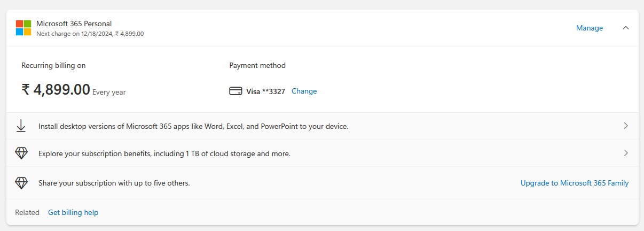Viewport: 644px width, 231px height.
Task: Upgrade to Microsoft 365 Family
Action: [x=575, y=183]
